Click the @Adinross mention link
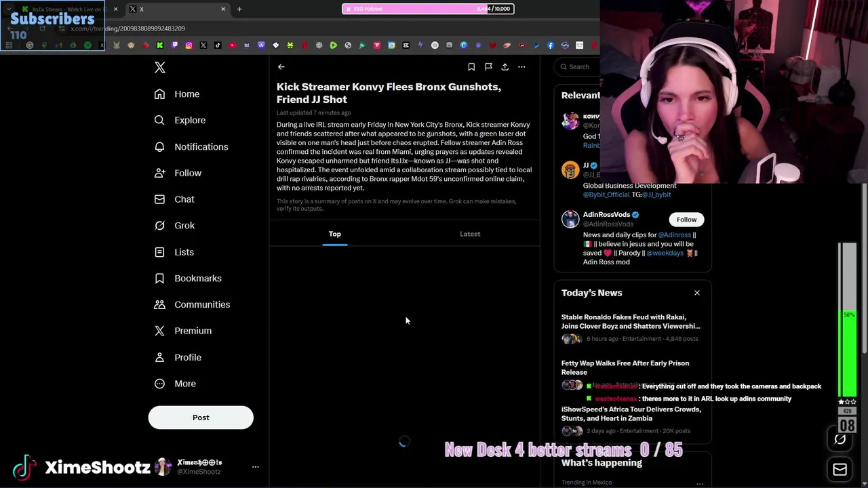 pyautogui.click(x=674, y=235)
